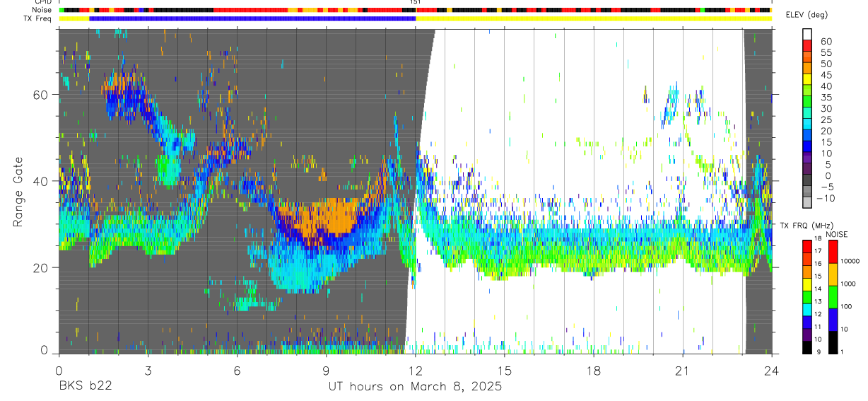Click the 18 tick on the UT hours axis
The height and width of the screenshot is (401, 868).
click(x=594, y=371)
